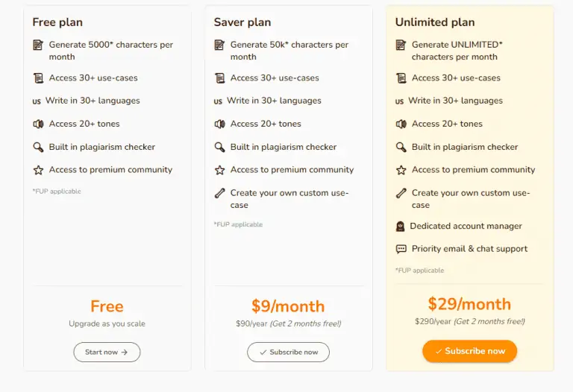The width and height of the screenshot is (573, 392).
Task: Subscribe to the Saver plan
Action: 288,352
